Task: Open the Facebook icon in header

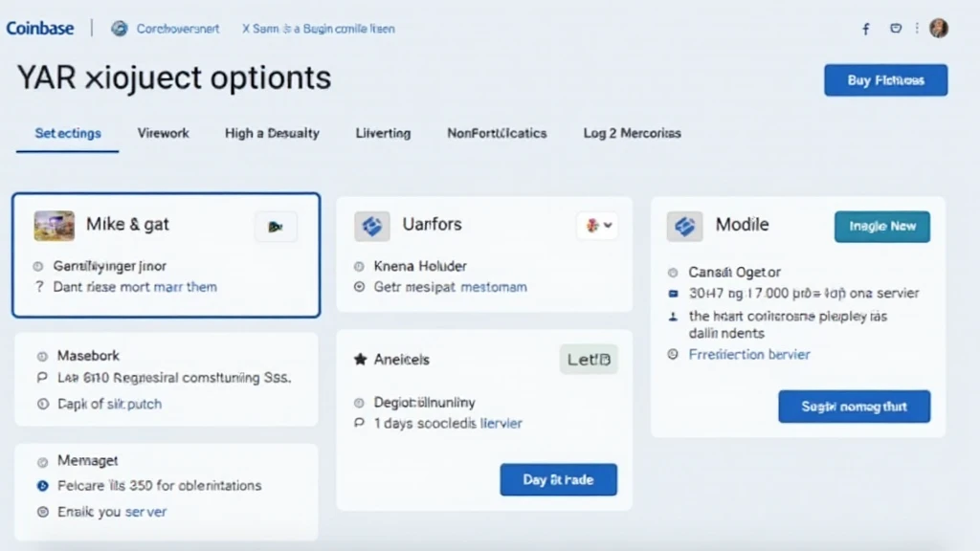Action: [x=866, y=29]
